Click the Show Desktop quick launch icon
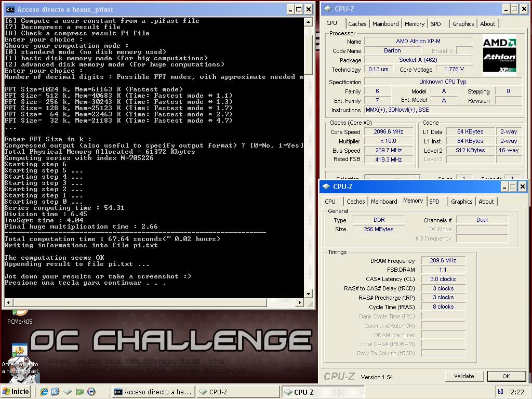 click(x=68, y=392)
